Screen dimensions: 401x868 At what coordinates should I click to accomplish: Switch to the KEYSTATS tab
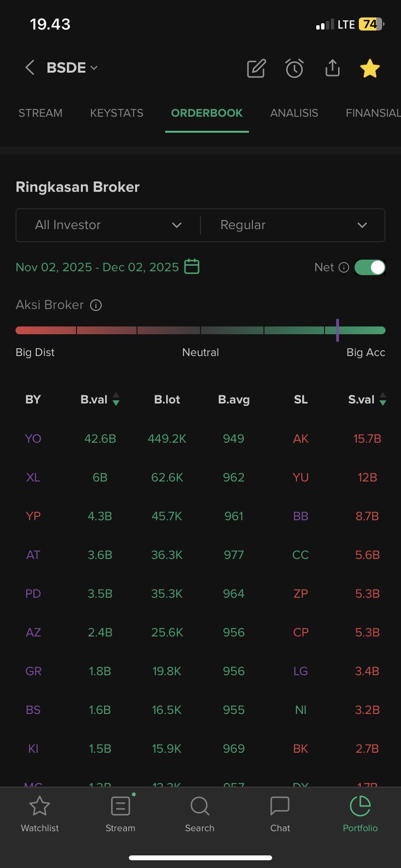pyautogui.click(x=117, y=113)
